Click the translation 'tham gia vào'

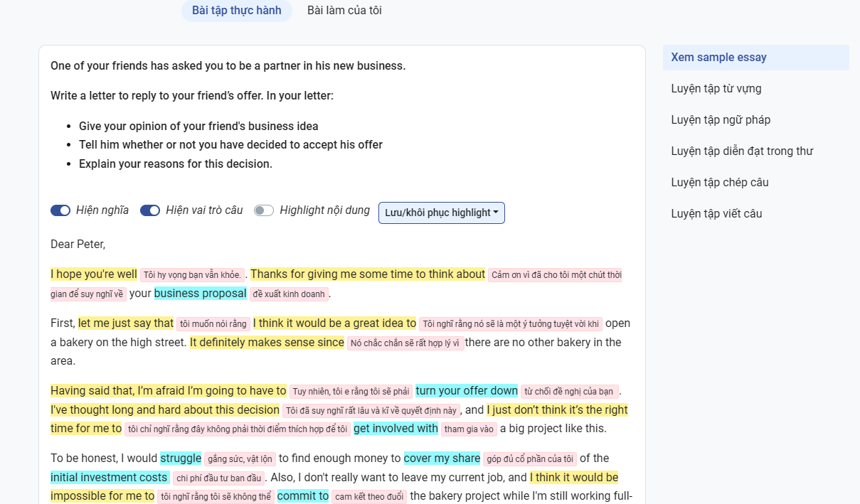coord(469,429)
